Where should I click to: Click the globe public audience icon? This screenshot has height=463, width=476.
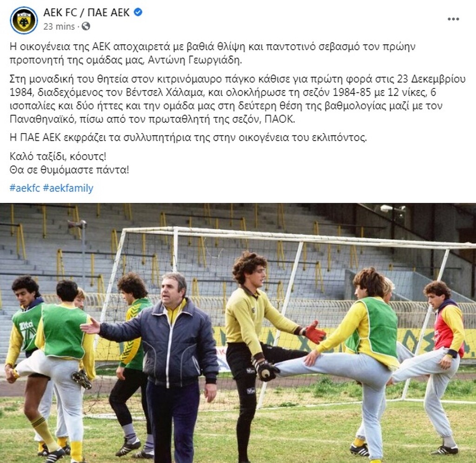pos(86,27)
